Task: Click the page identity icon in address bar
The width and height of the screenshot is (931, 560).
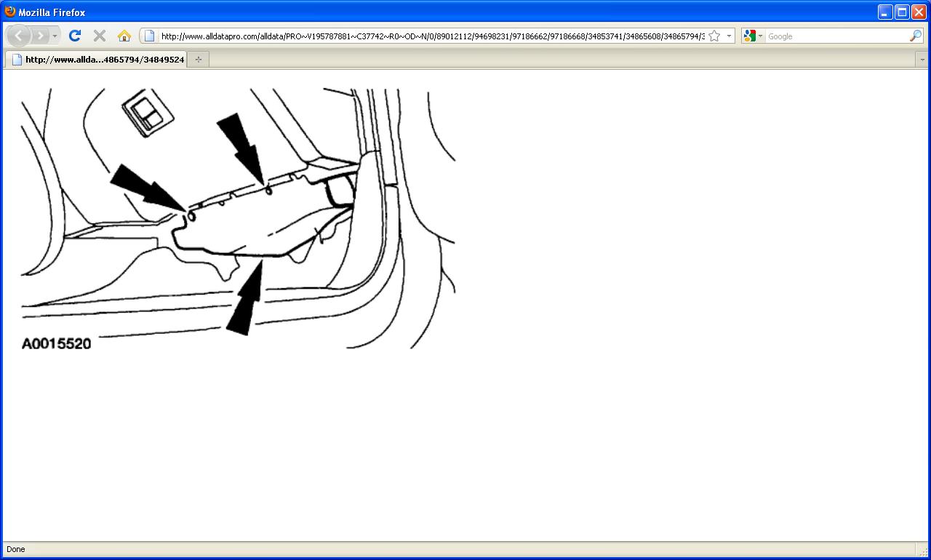Action: [149, 36]
